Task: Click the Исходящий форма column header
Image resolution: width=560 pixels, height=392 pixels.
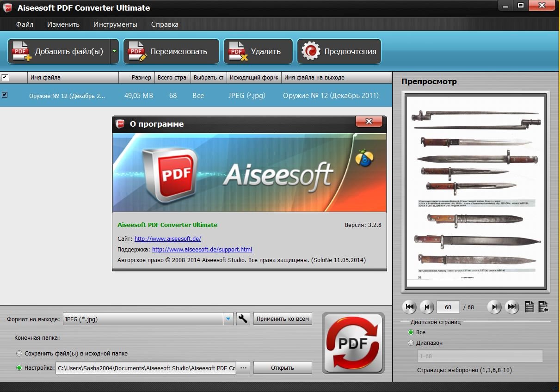Action: (254, 77)
